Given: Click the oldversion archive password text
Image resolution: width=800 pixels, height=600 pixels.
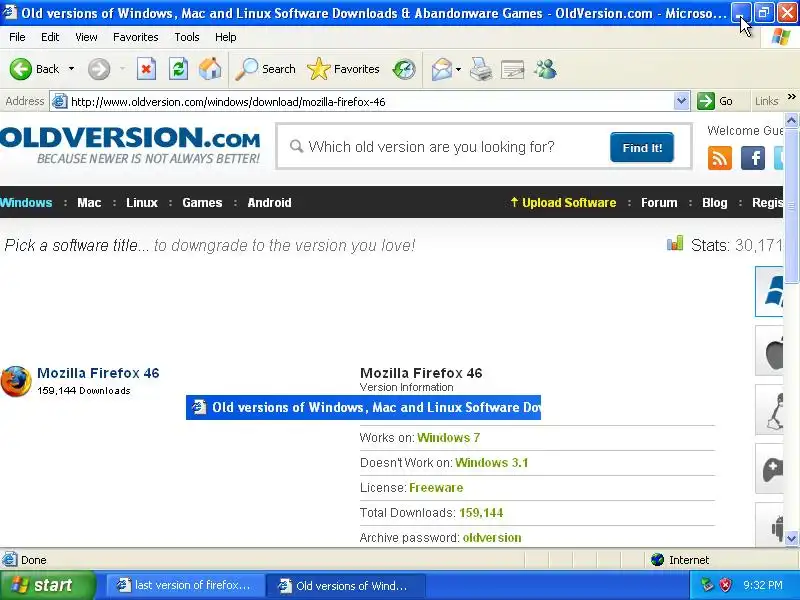Looking at the screenshot, I should 492,538.
